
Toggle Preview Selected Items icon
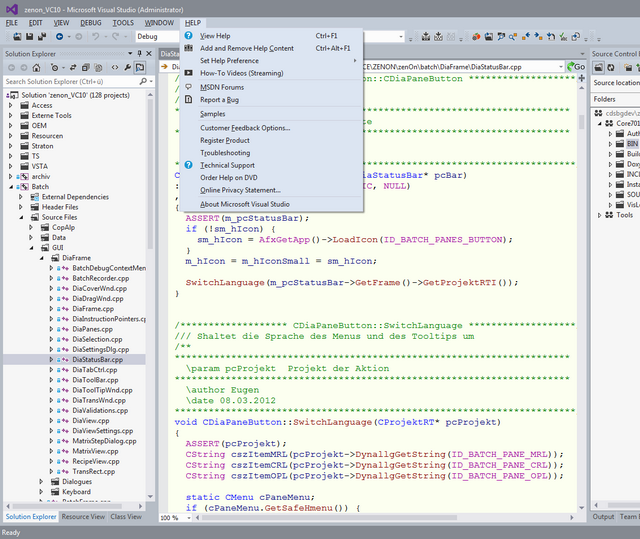point(140,68)
